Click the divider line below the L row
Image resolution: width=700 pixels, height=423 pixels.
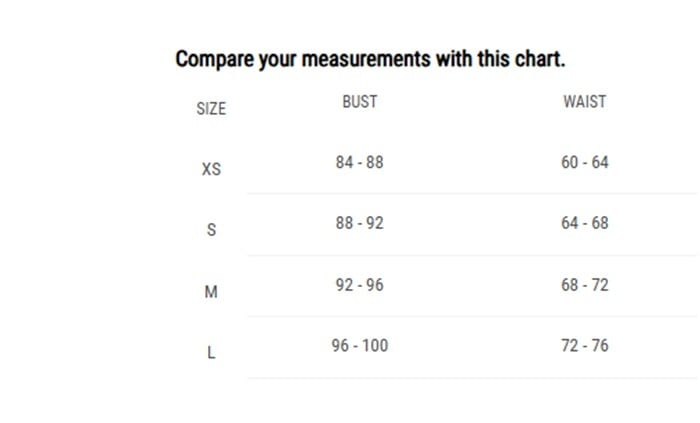(470, 378)
